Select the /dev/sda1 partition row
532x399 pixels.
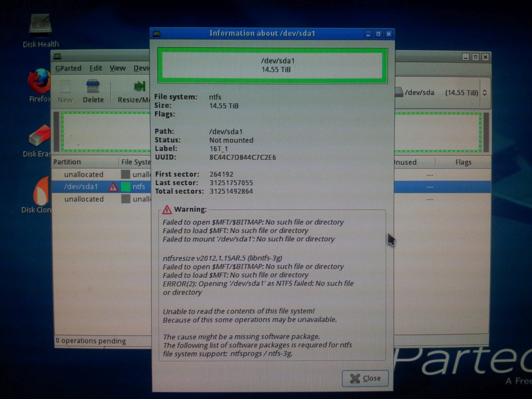[x=81, y=187]
